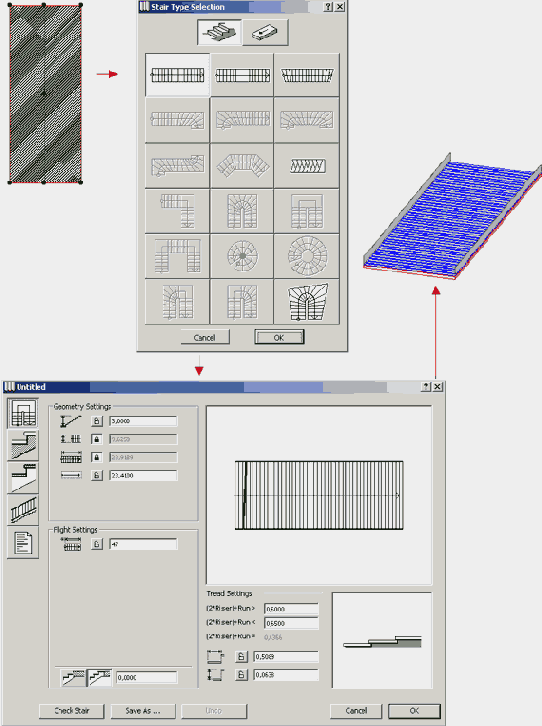The image size is (542, 726).
Task: Click the stair total height input field 5,0000
Action: pos(143,421)
